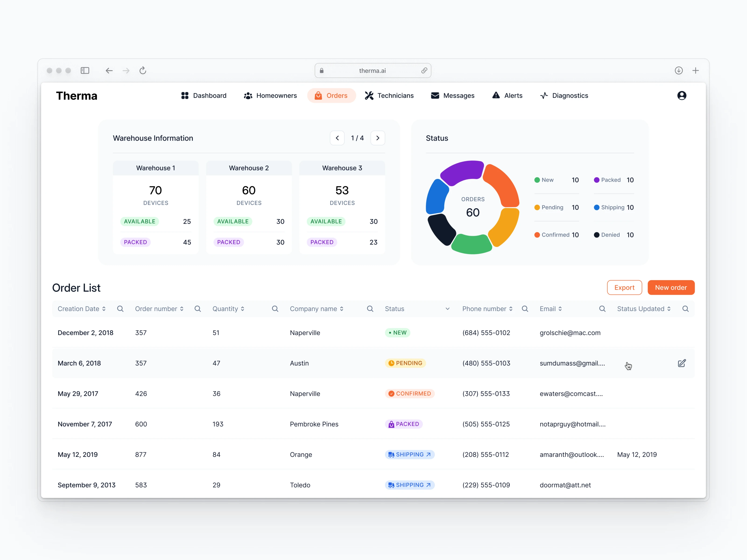Image resolution: width=747 pixels, height=560 pixels.
Task: Click Phone number column search icon
Action: click(525, 309)
